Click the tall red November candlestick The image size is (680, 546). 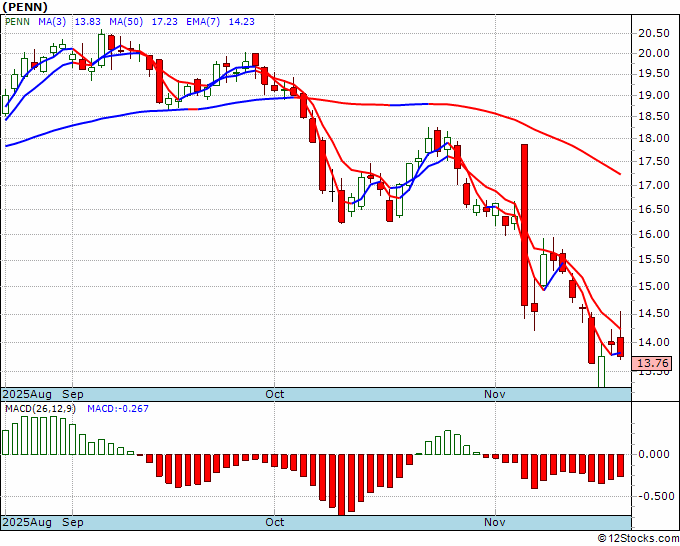pos(524,225)
